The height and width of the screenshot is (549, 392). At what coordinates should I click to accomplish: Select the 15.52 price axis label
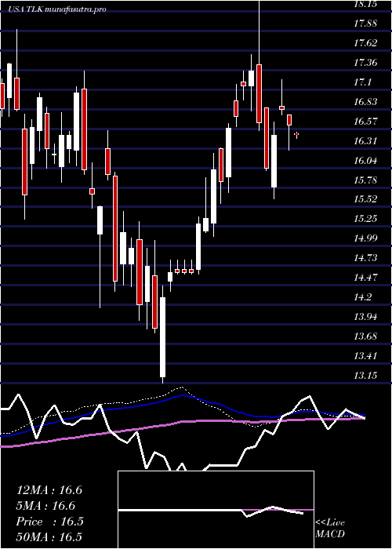pos(365,199)
